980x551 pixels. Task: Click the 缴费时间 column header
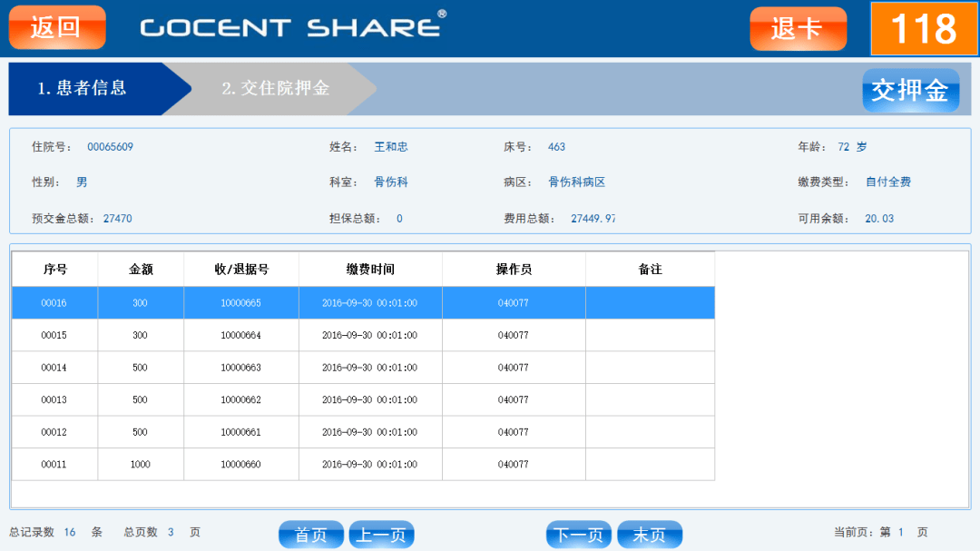click(x=370, y=270)
